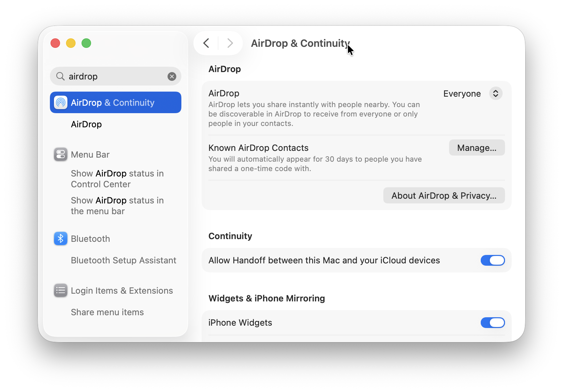Screen dimensions: 563x392
Task: Go forward with the right chevron
Action: coord(230,43)
